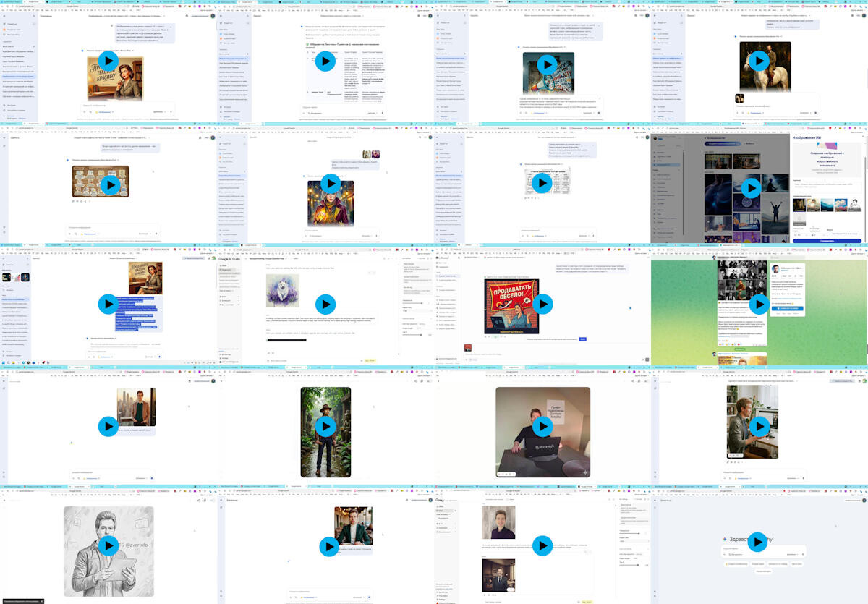The height and width of the screenshot is (604, 868).
Task: Play video with man riding white horse
Action: pyautogui.click(x=759, y=61)
